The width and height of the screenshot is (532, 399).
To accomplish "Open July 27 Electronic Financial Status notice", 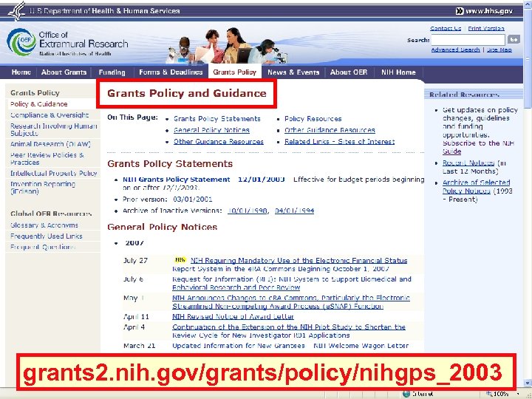I will (x=290, y=265).
